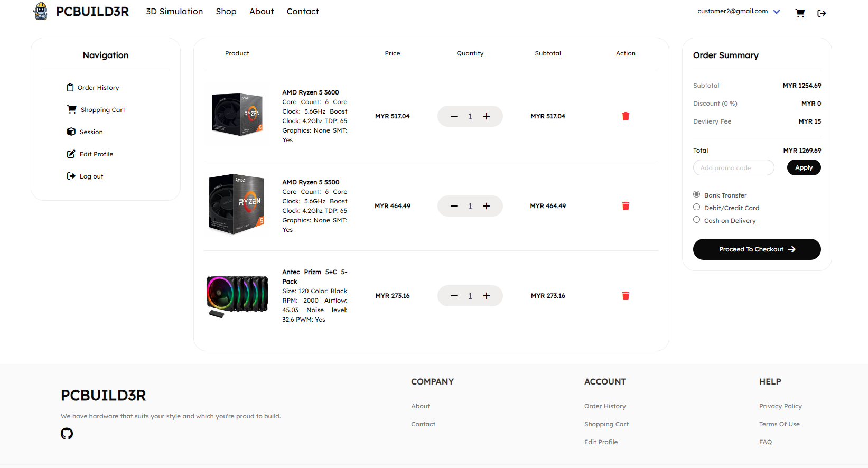Viewport: 868px width, 468px height.
Task: Select Debit/Credit Card payment method
Action: point(697,207)
